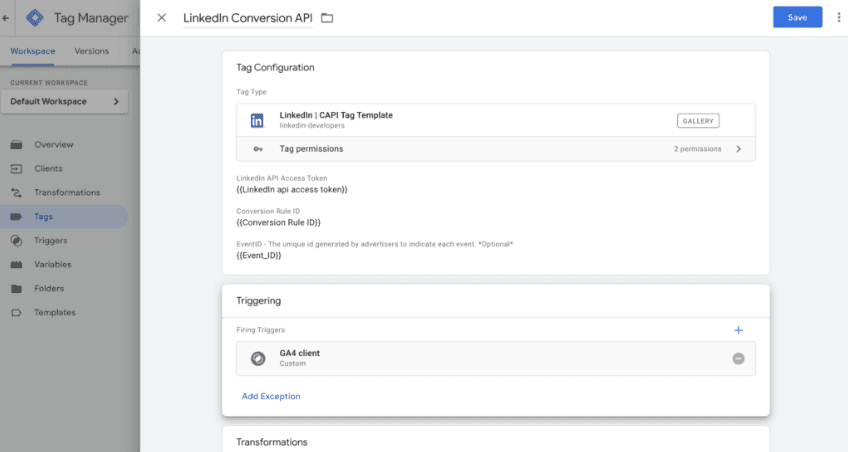Expand Tag permissions chevron arrow
848x452 pixels.
[738, 149]
